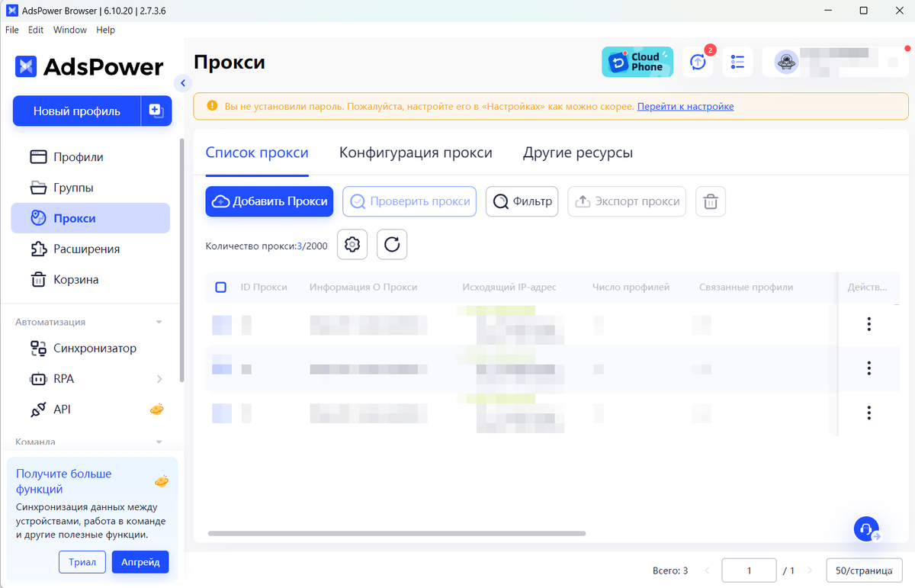Click the Связанные профили column header

pos(746,288)
